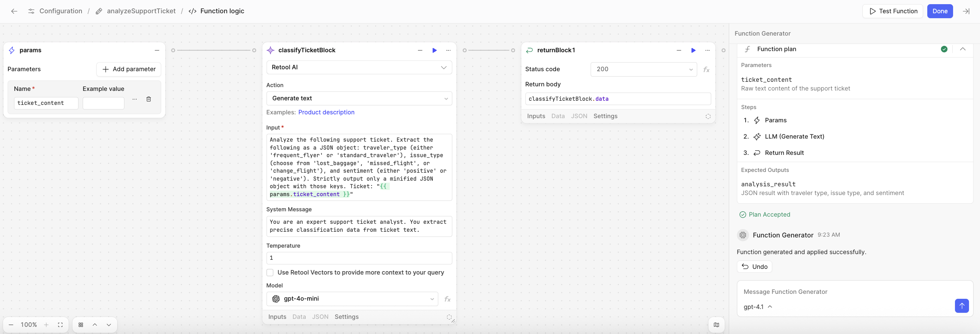The image size is (980, 334).
Task: Fit canvas to screen icon
Action: [60, 325]
